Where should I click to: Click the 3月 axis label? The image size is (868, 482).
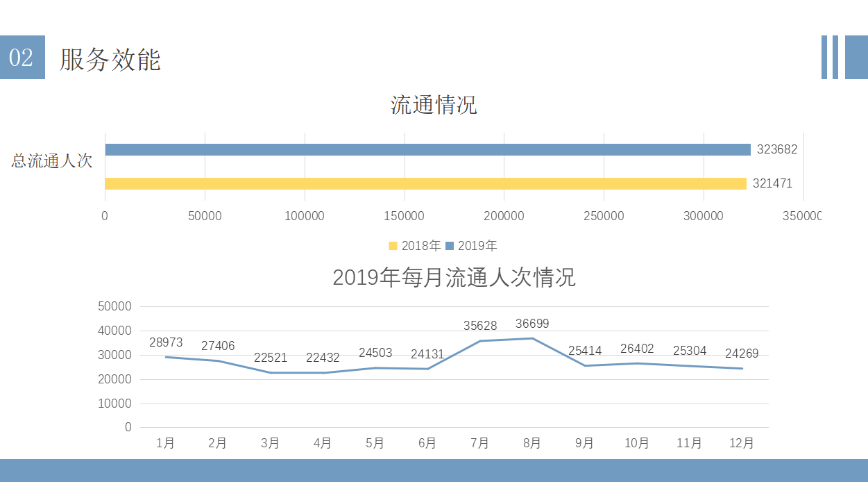pyautogui.click(x=271, y=443)
